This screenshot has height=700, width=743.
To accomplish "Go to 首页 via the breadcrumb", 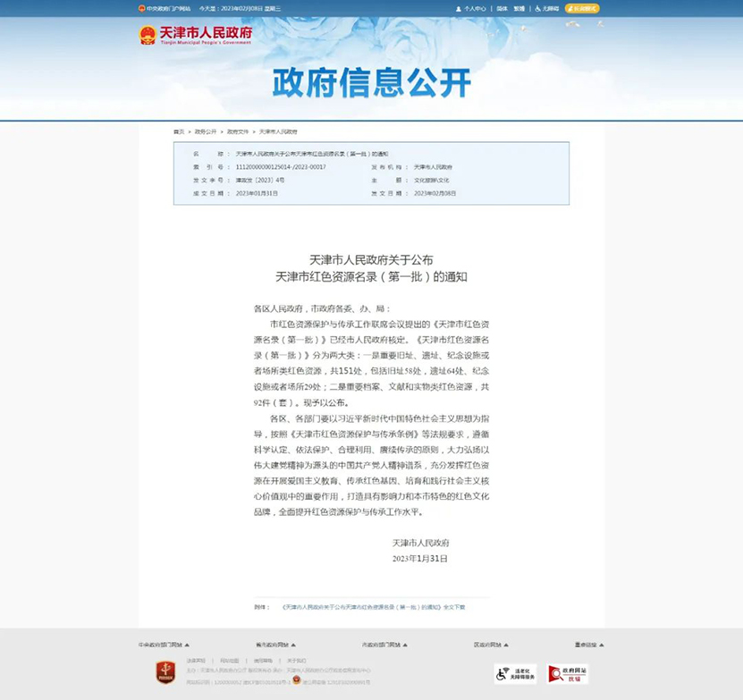I will (x=179, y=131).
